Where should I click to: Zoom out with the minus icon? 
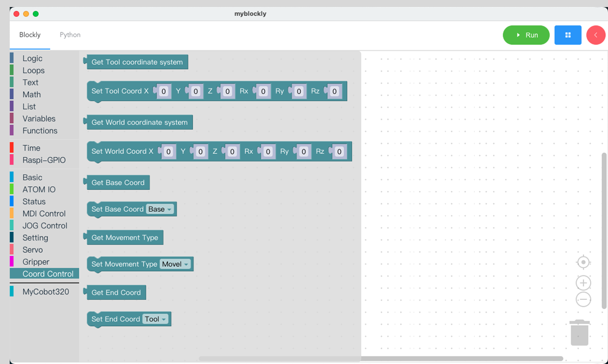tap(583, 300)
